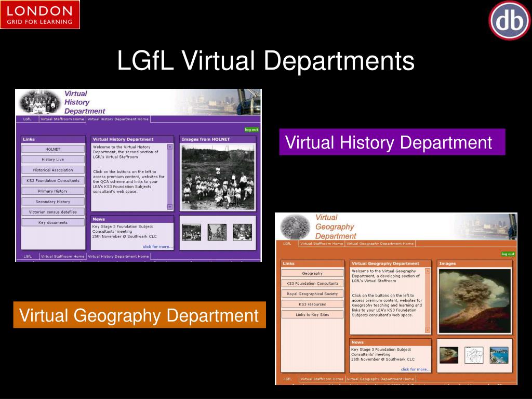Log out of the Virtual Geography Department
Viewport: 532px width, 399px height.
pos(508,254)
